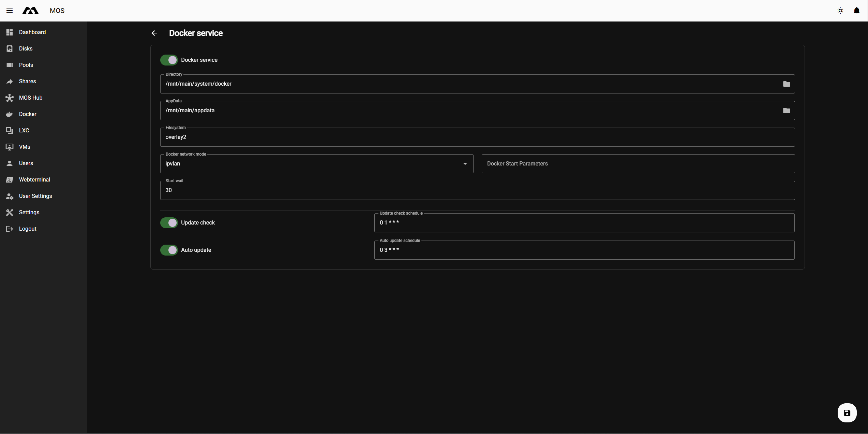Open the Settings menu item
The image size is (868, 434).
coord(29,212)
